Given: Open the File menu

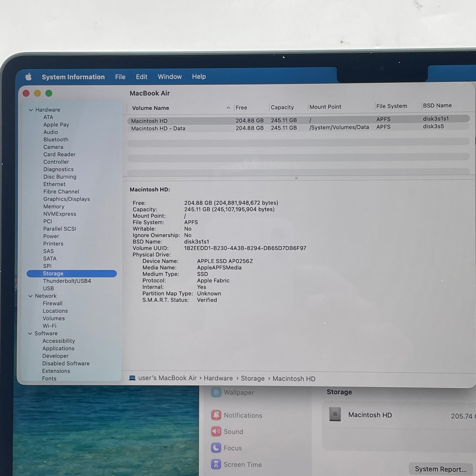Looking at the screenshot, I should click(x=120, y=76).
